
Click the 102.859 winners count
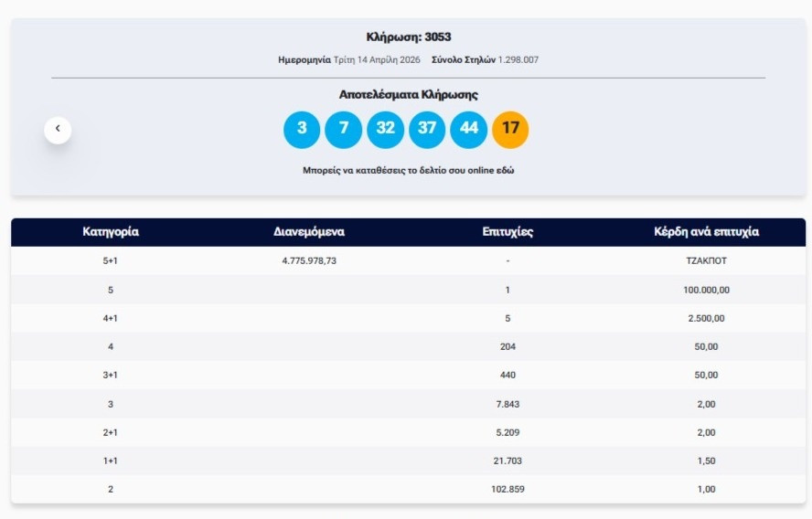coord(507,489)
